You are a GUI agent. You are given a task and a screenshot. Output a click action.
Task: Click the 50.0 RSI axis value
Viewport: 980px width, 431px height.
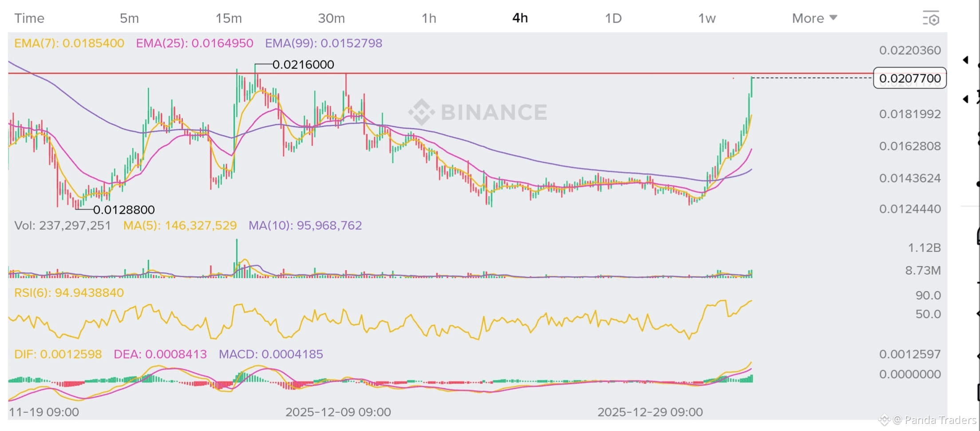[x=928, y=314]
